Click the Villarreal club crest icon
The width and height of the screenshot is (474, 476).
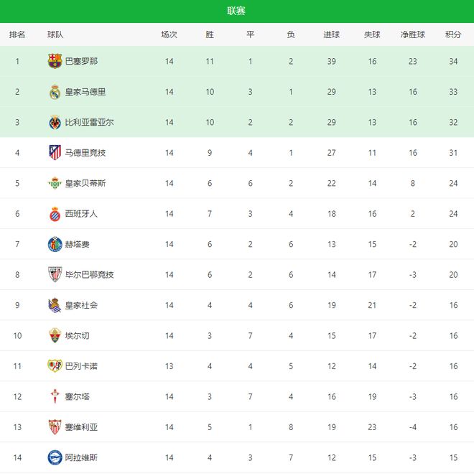(55, 122)
